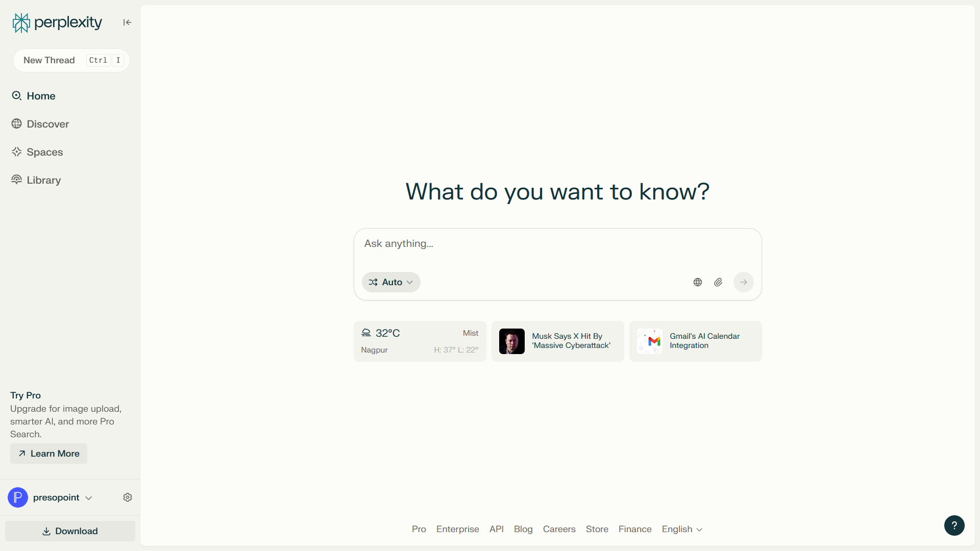Click the globe search sources icon
Screen dimensions: 980x551
coord(698,282)
